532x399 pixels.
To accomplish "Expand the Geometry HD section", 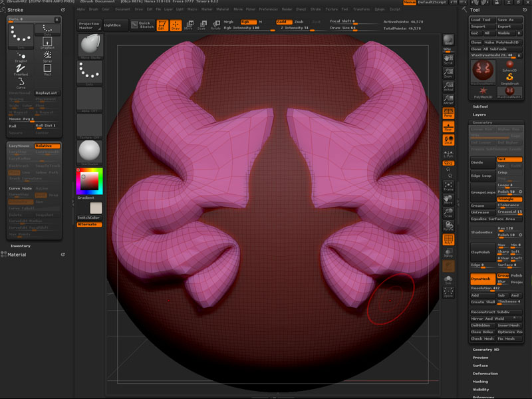I will tap(486, 350).
